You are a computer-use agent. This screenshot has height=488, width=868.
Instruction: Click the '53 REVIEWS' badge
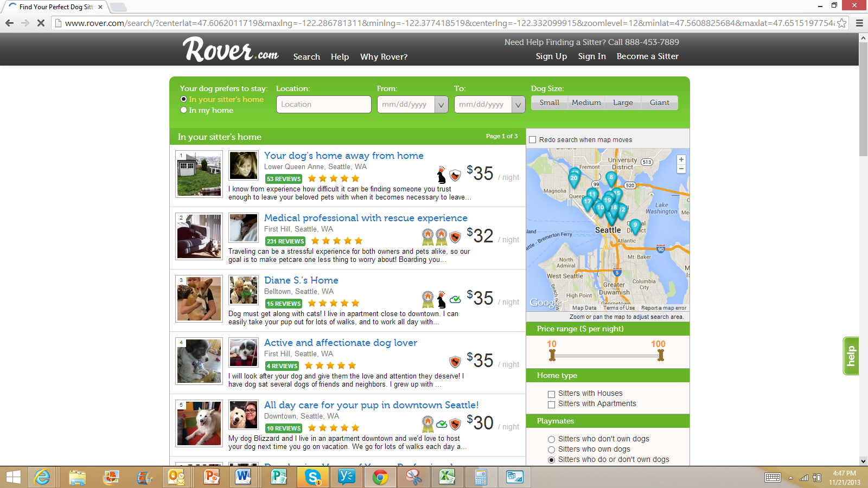click(284, 179)
